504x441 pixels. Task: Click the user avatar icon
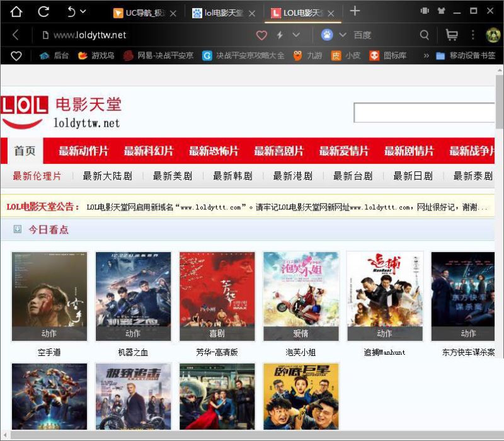(493, 35)
